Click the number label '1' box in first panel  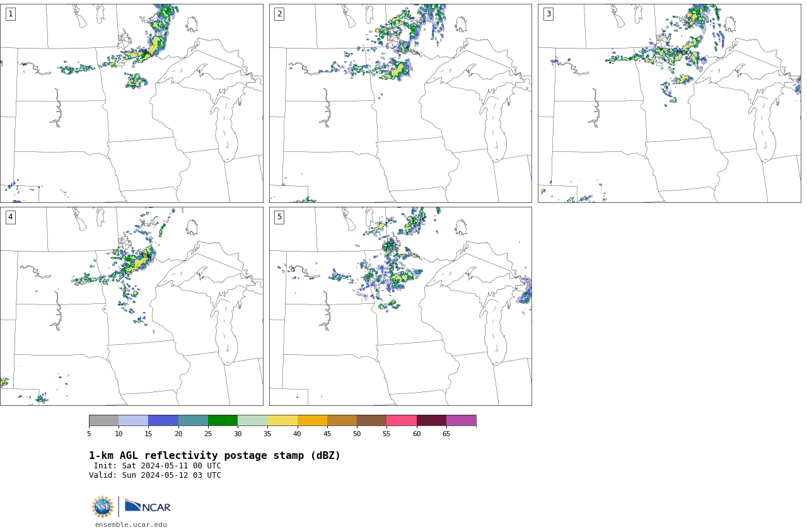[10, 14]
